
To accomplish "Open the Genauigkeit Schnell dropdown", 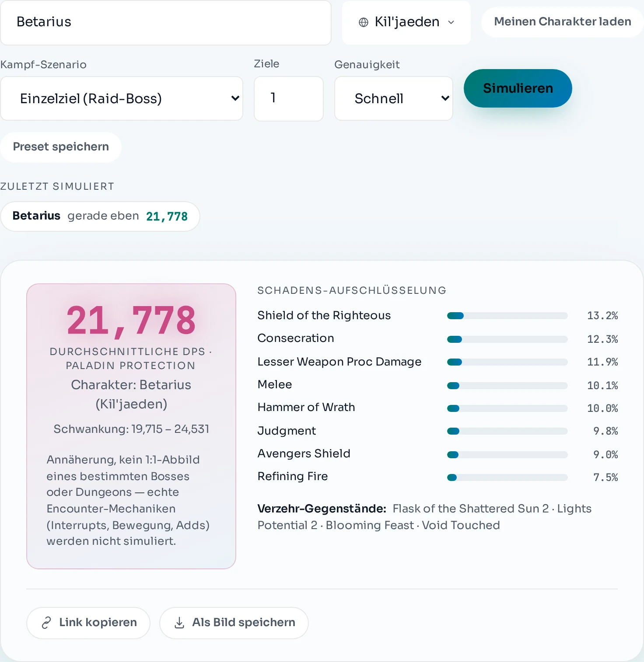I will [393, 98].
